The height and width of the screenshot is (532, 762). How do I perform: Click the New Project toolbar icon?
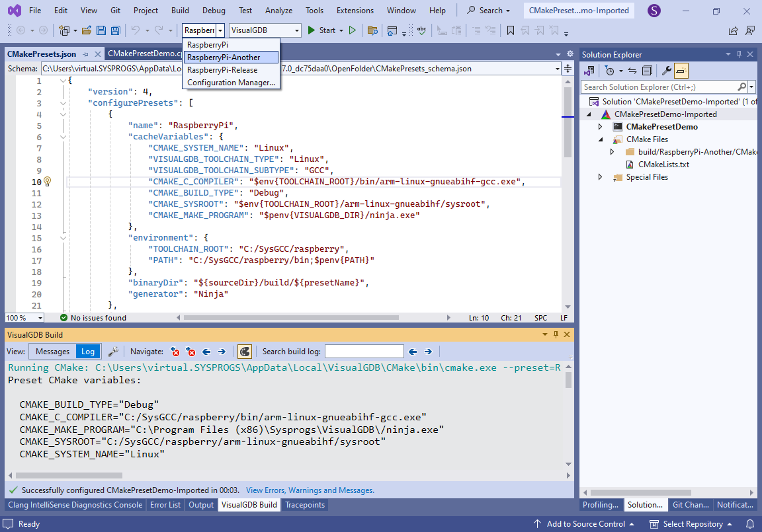[64, 30]
